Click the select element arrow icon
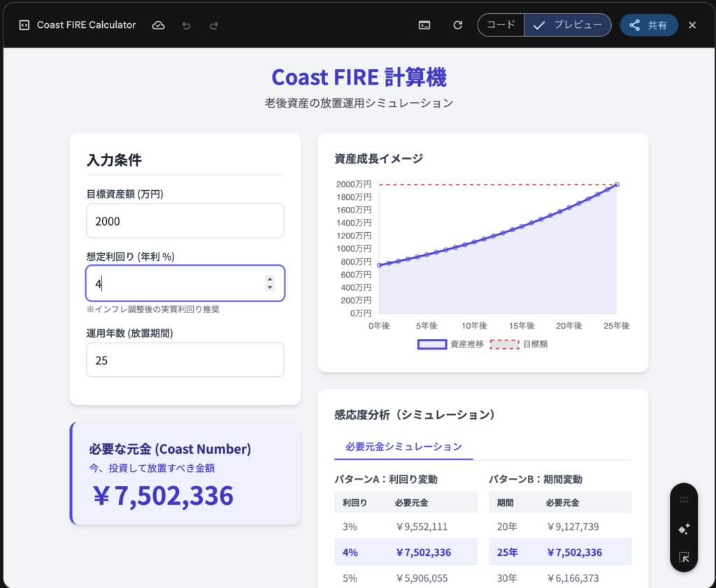 684,557
